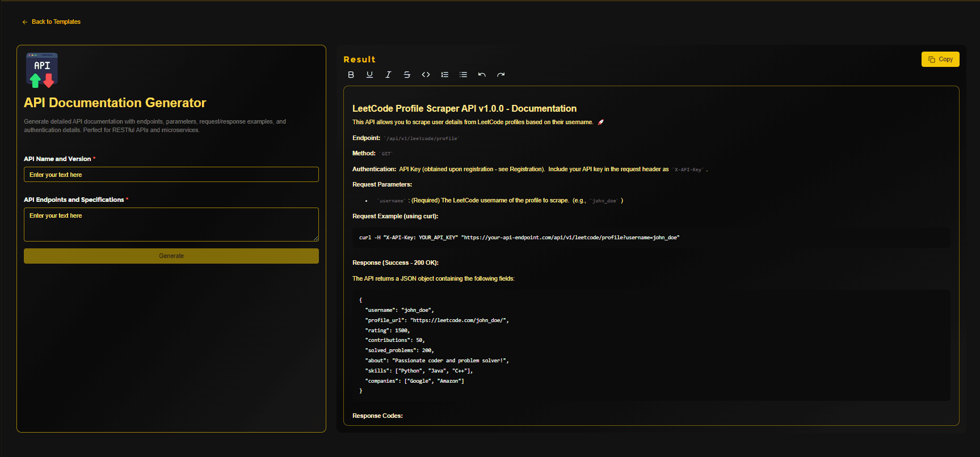980x457 pixels.
Task: Click the GET method value
Action: [x=386, y=154]
